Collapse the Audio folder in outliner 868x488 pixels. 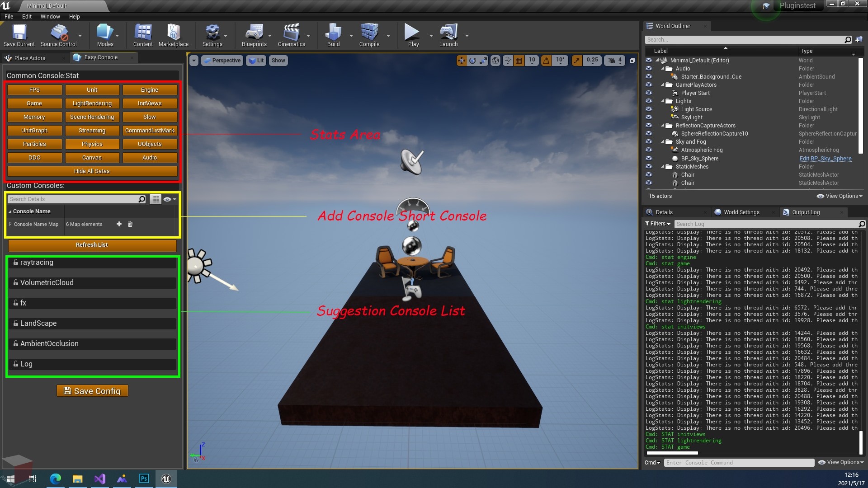(x=663, y=69)
